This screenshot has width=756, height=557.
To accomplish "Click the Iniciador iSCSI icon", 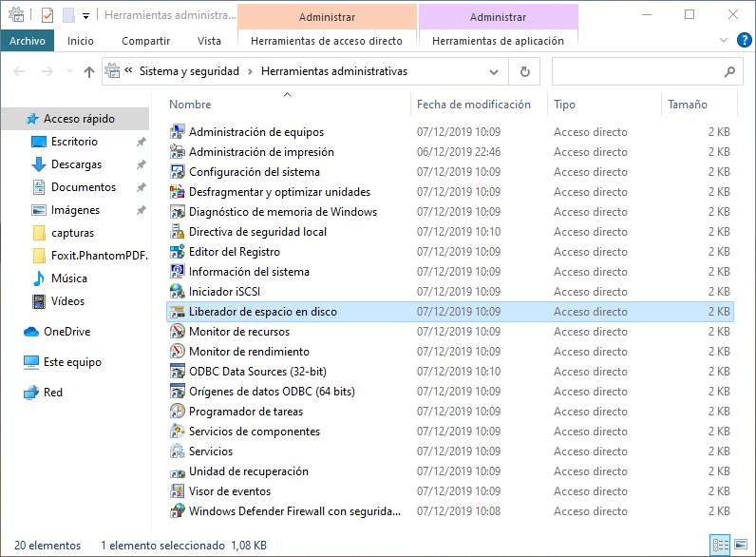I will (x=177, y=292).
